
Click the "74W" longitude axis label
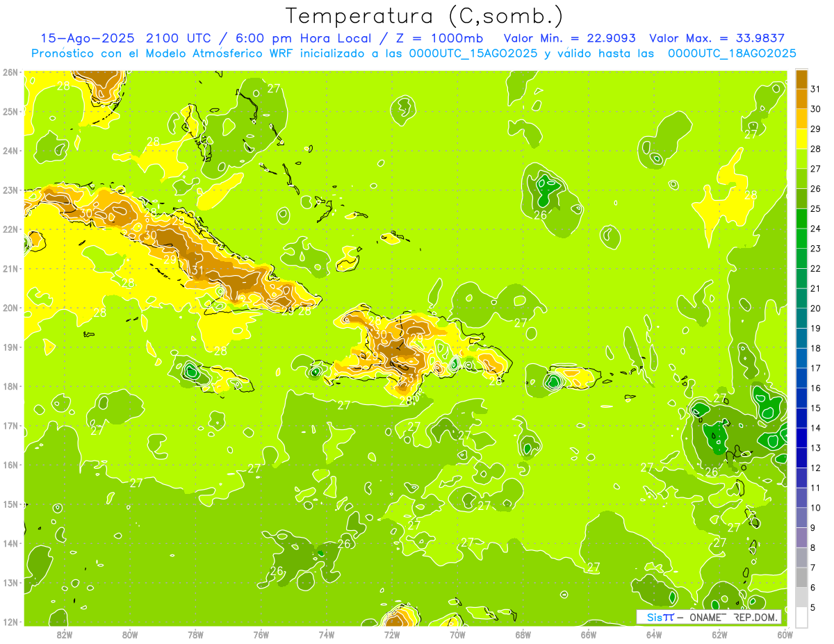(327, 635)
